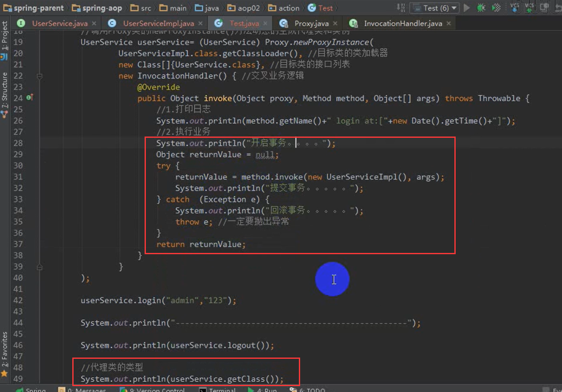The image size is (562, 392).
Task: Click the class icon on Proxy.java tab
Action: click(284, 23)
